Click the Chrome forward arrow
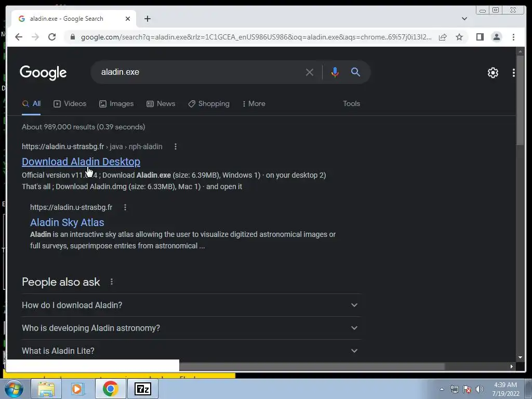This screenshot has width=532, height=399. [x=35, y=37]
